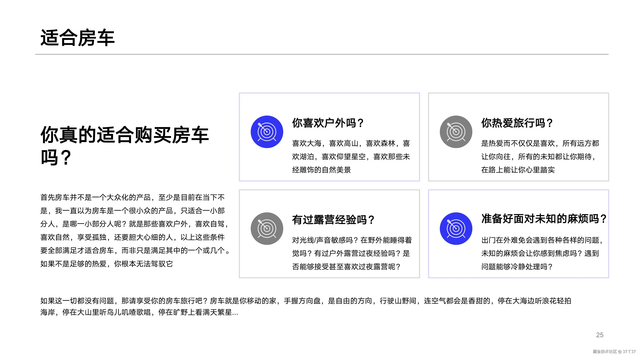Screen dimensions: 644x362
Task: Click the slide title 适合房车
Action: coord(77,38)
